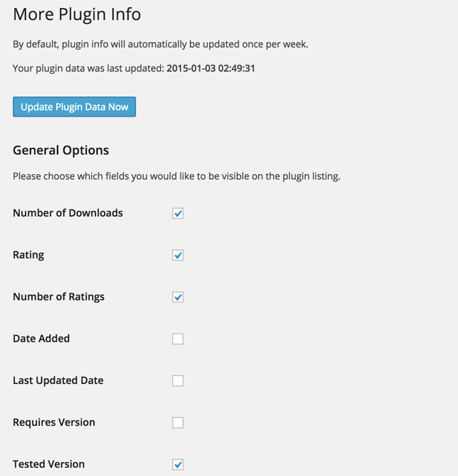458x476 pixels.
Task: Uncheck the Number of Downloads checkbox
Action: pos(178,213)
